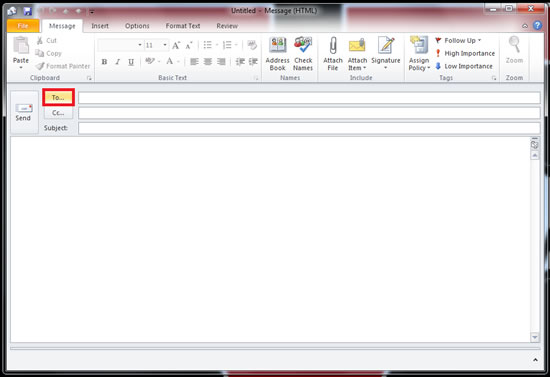Switch to the Options tab
The width and height of the screenshot is (550, 377).
click(x=137, y=26)
